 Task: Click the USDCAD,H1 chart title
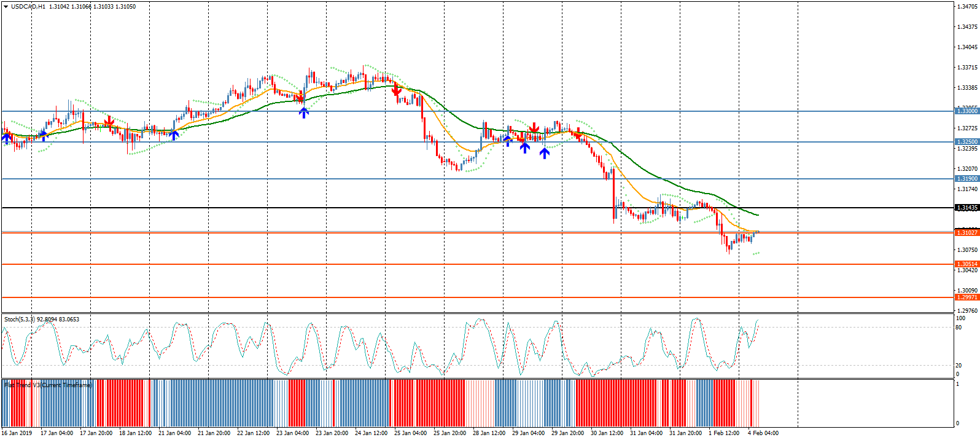pyautogui.click(x=28, y=7)
